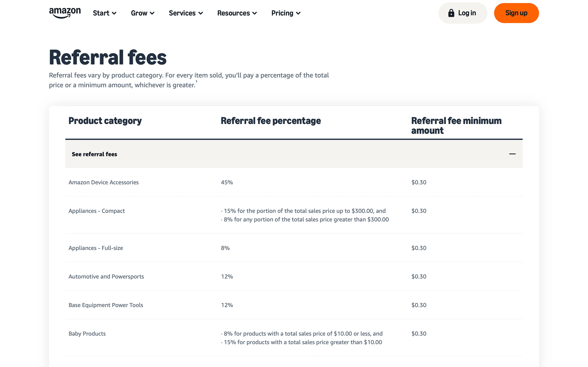Click the chevron next to Start
The height and width of the screenshot is (367, 588).
click(x=114, y=13)
